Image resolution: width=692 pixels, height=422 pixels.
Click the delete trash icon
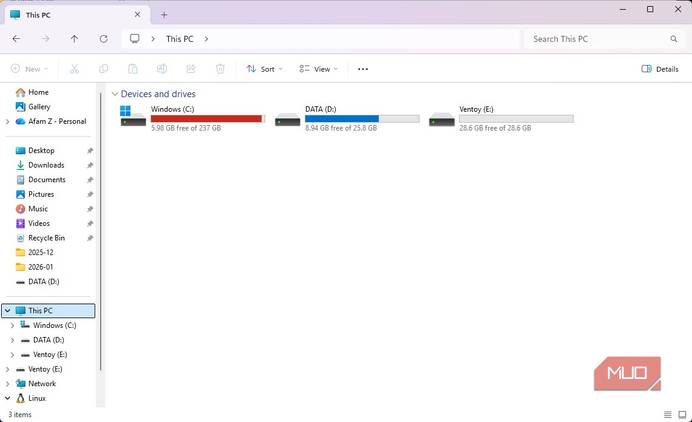point(220,69)
